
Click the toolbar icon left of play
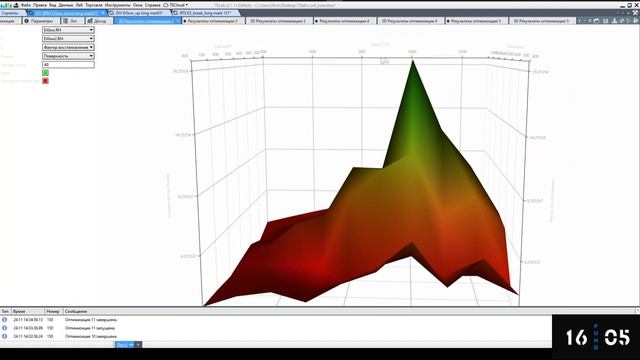click(622, 21)
